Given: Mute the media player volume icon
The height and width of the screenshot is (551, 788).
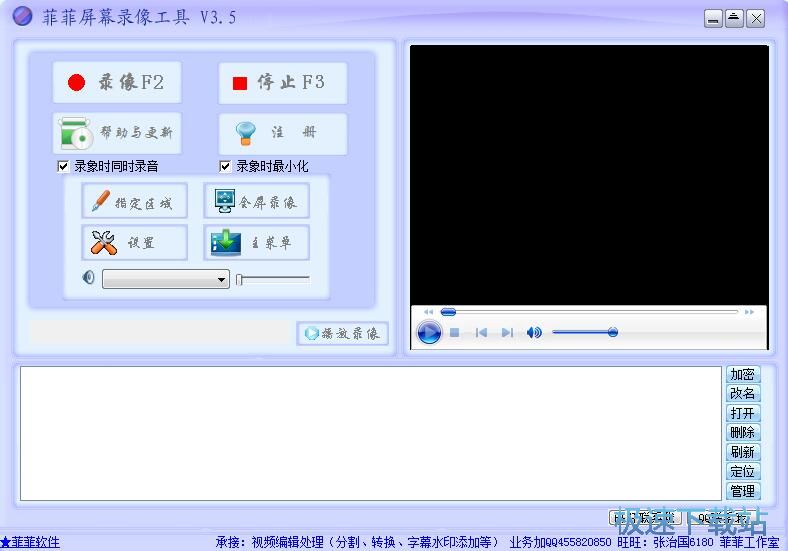Looking at the screenshot, I should point(534,332).
